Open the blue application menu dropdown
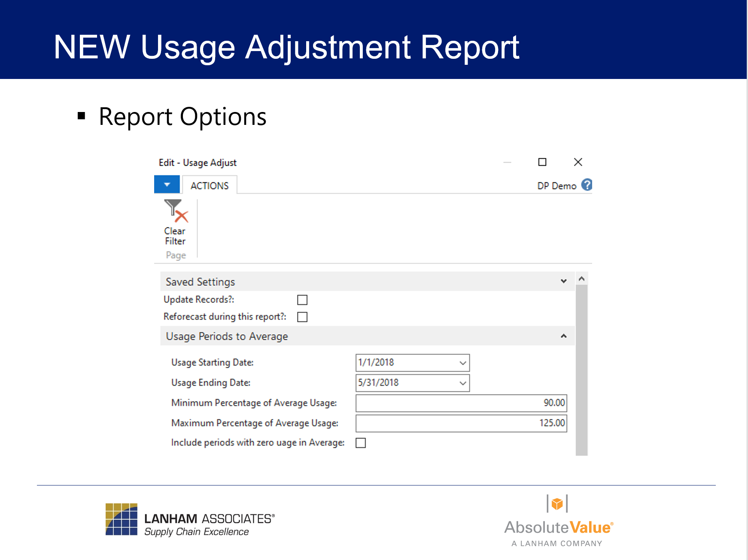This screenshot has width=748, height=560. [167, 185]
